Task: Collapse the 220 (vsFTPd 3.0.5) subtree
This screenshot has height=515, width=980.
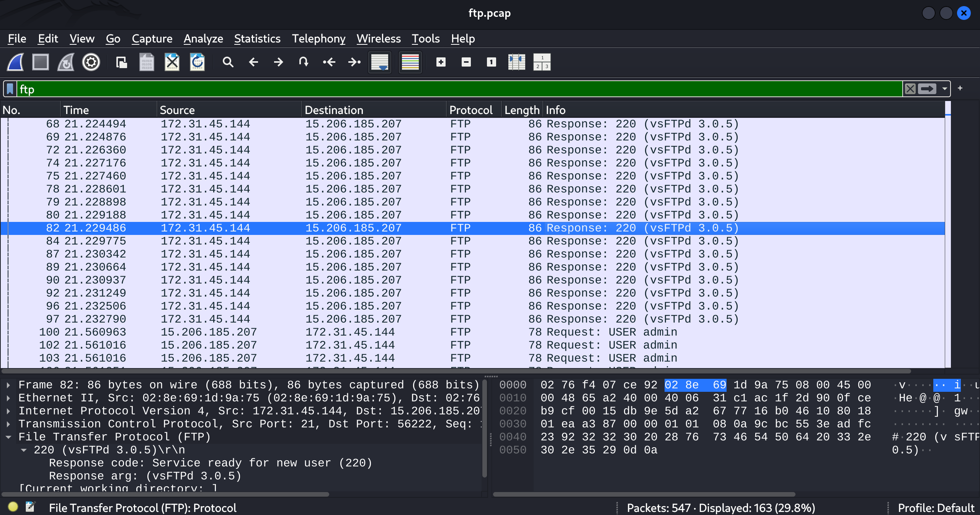Action: [x=24, y=450]
